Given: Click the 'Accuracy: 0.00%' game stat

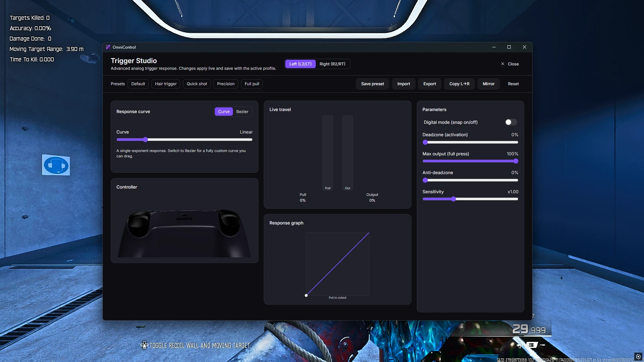Looking at the screenshot, I should pos(31,28).
